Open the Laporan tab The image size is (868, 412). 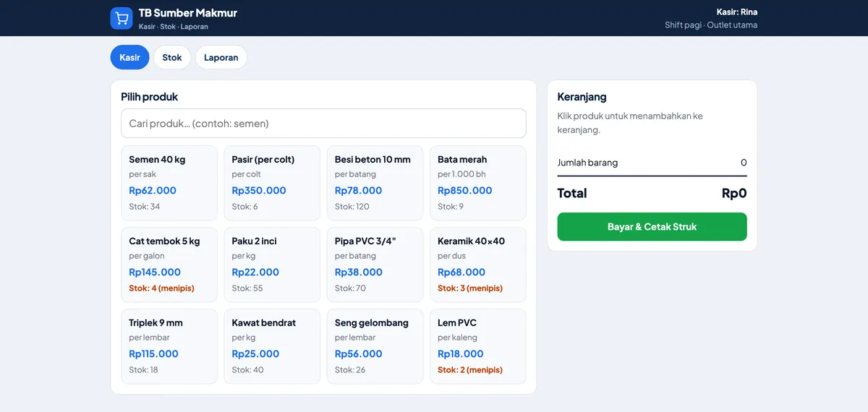click(221, 57)
